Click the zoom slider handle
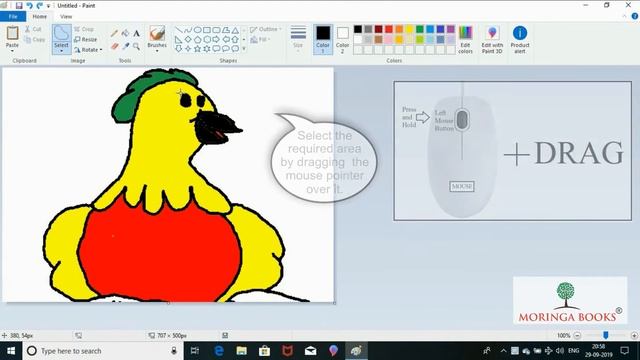The width and height of the screenshot is (640, 360). (x=606, y=336)
